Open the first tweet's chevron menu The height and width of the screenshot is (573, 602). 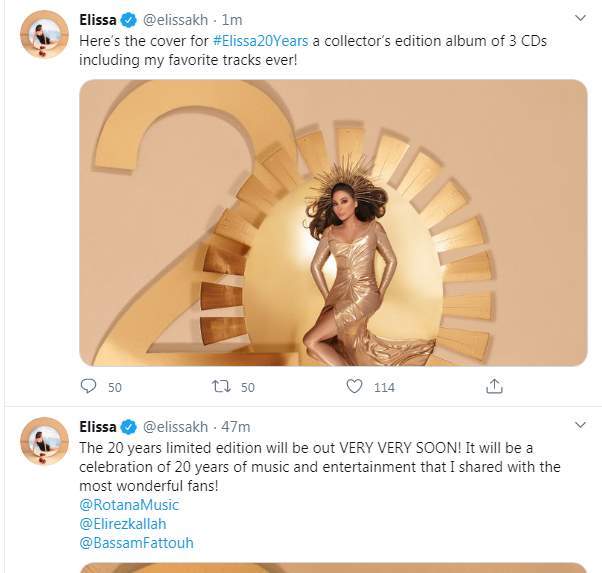click(580, 19)
